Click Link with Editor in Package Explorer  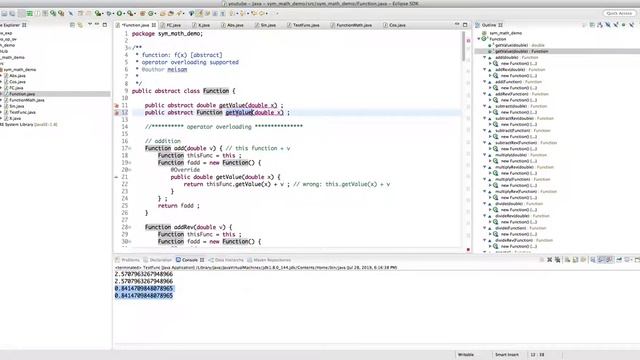click(x=80, y=25)
